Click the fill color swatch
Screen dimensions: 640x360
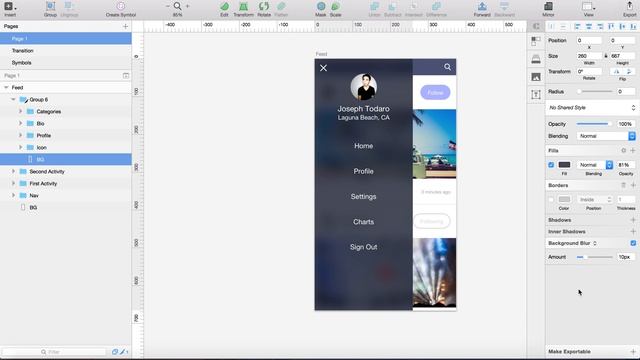[x=564, y=165]
